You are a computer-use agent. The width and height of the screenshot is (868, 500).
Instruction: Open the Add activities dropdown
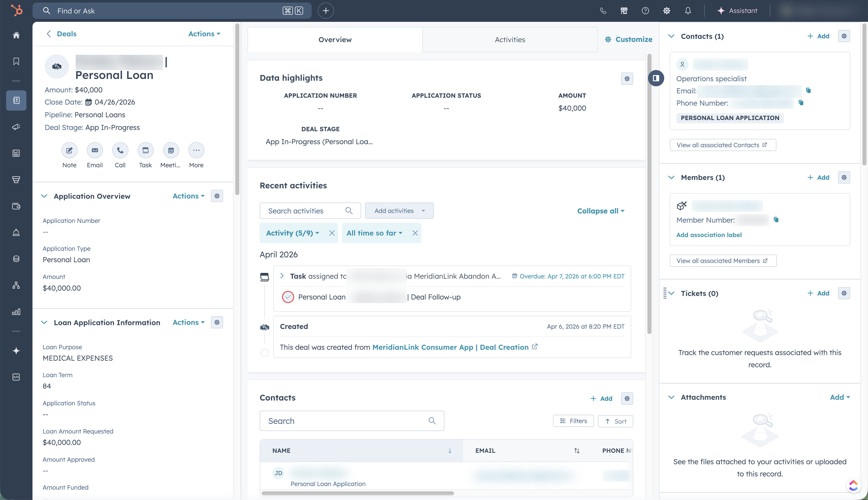point(399,210)
